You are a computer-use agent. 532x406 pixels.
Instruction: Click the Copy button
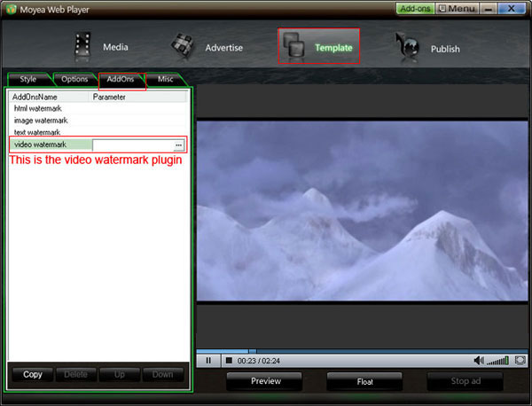click(x=33, y=374)
